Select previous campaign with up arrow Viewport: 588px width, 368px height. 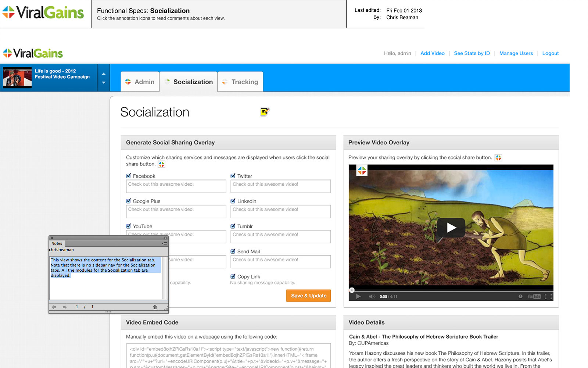coord(104,74)
